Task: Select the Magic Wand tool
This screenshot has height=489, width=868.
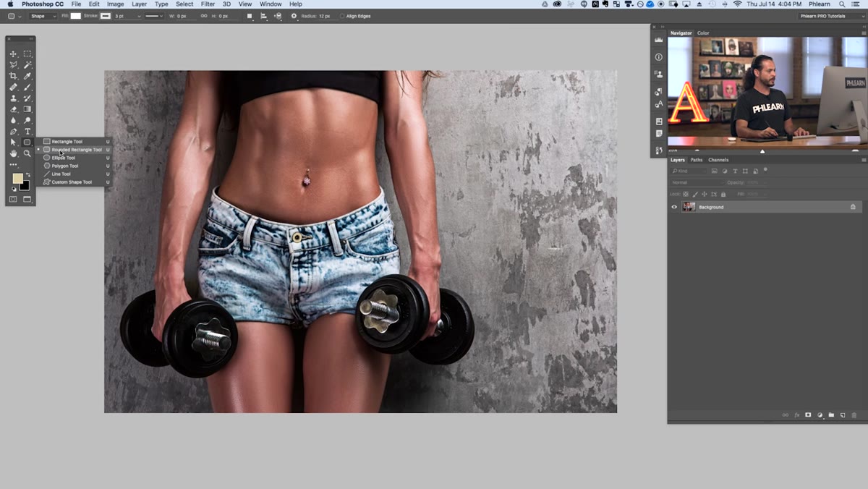Action: [x=27, y=65]
